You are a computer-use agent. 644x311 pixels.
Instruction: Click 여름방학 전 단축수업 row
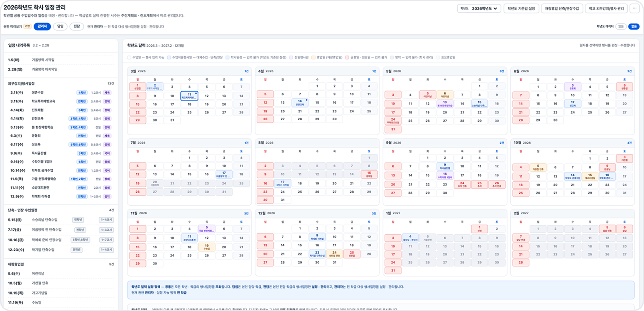click(61, 230)
